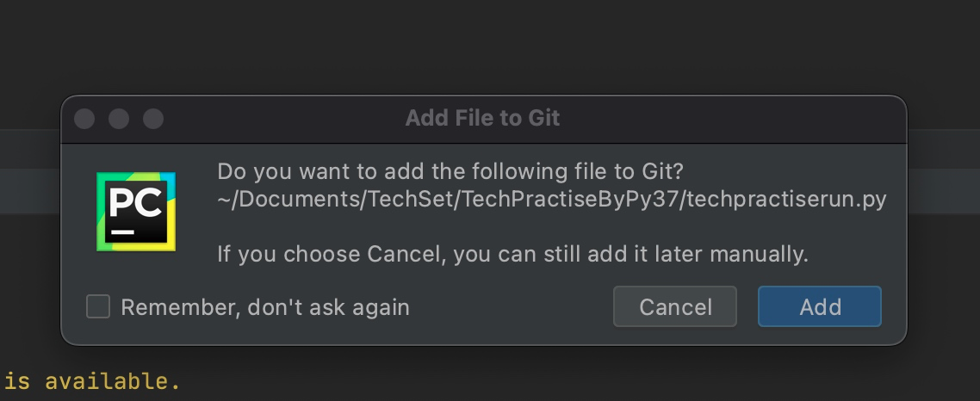The width and height of the screenshot is (980, 401).
Task: Click the third gray zoom window button
Action: point(152,119)
